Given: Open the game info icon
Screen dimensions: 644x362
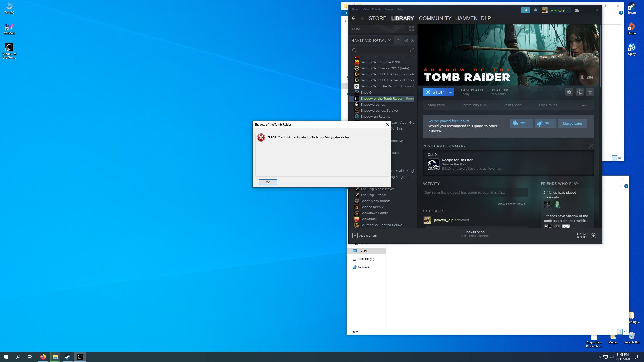Looking at the screenshot, I should 579,92.
